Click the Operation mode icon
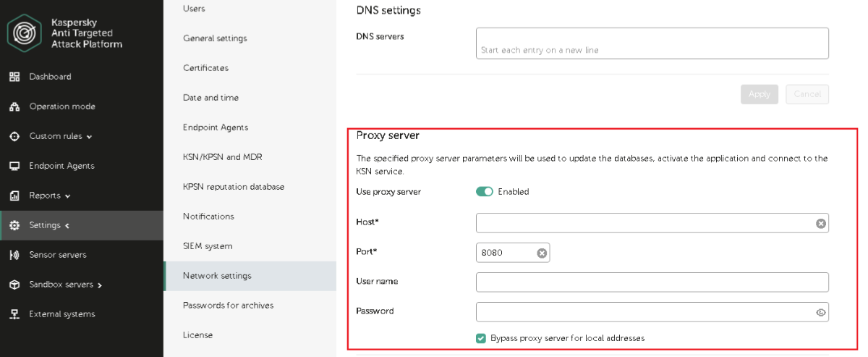Viewport: 868px width, 357px height. click(x=14, y=106)
